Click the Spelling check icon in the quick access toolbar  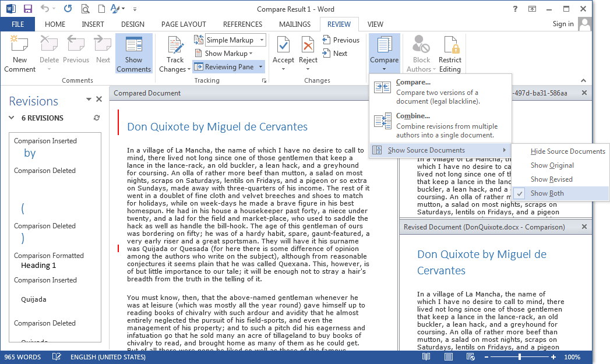point(115,9)
